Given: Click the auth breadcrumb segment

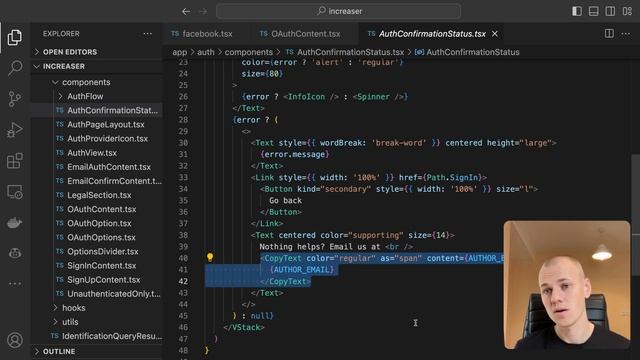Looking at the screenshot, I should click(206, 52).
